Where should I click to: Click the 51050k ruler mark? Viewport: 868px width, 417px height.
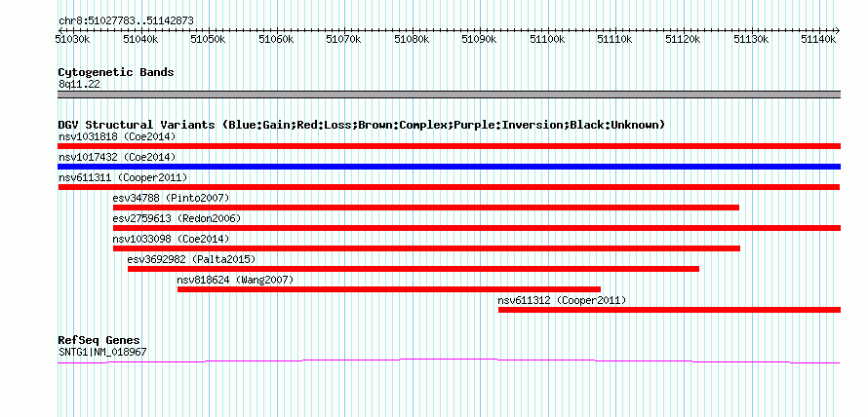click(x=209, y=39)
